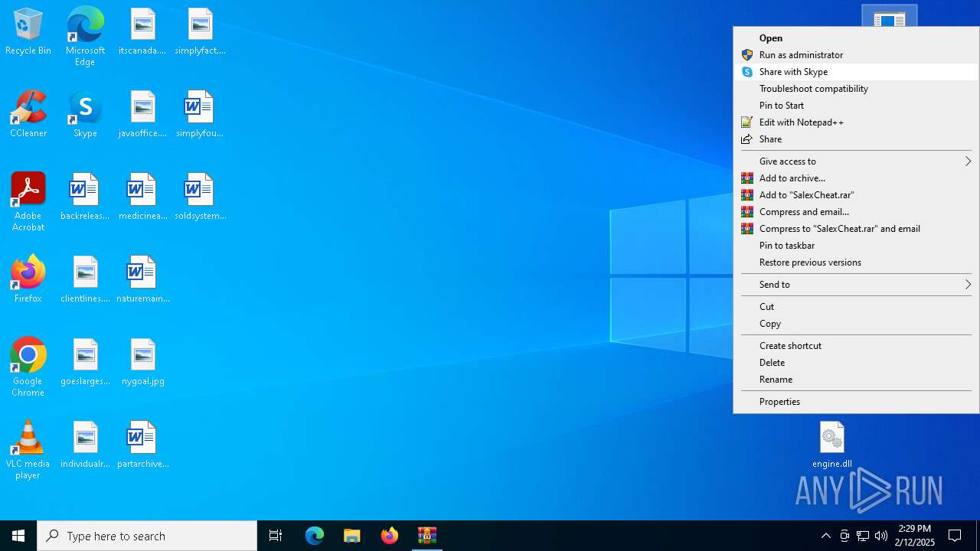
Task: Choose Edit with Notepad++
Action: click(x=856, y=122)
